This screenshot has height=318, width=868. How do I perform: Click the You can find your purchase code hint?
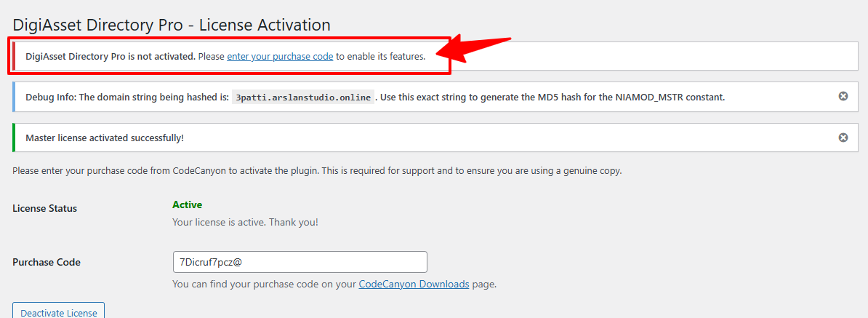(265, 284)
